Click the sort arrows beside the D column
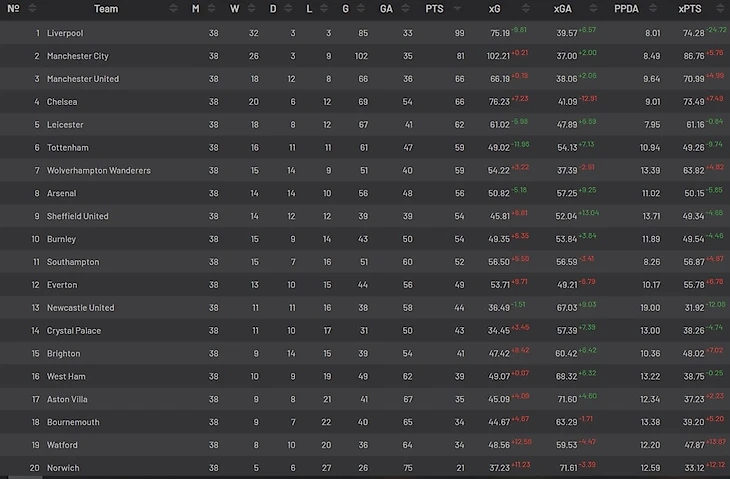The height and width of the screenshot is (479, 730). pos(289,9)
